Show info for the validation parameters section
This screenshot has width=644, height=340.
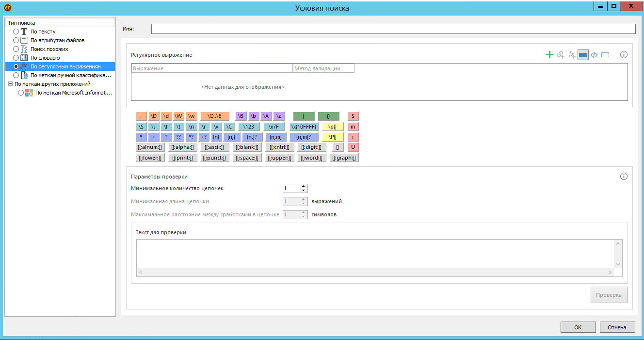(x=624, y=177)
